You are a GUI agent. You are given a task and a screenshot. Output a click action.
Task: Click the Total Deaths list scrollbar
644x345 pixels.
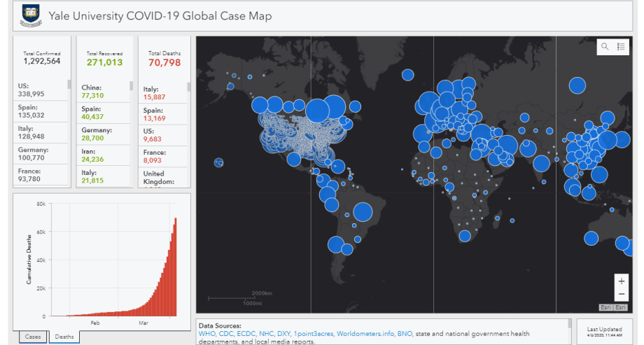click(188, 87)
